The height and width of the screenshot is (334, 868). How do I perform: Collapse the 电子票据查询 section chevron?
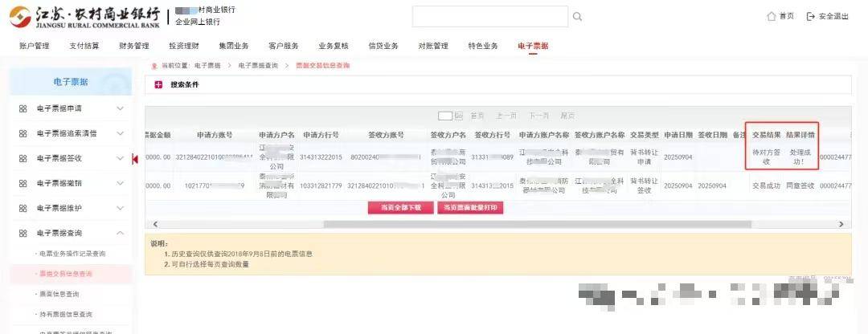tap(121, 233)
